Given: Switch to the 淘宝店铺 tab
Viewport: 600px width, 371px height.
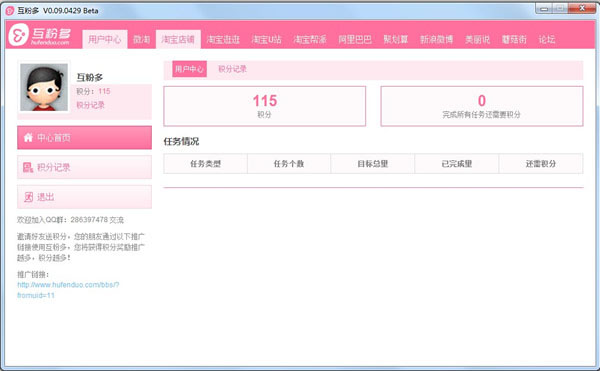Looking at the screenshot, I should 178,39.
